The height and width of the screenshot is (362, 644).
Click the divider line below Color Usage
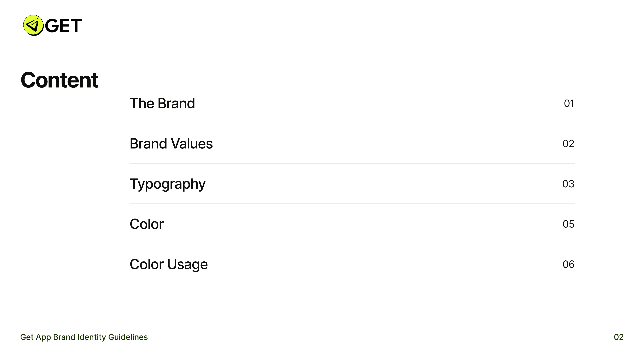(352, 284)
